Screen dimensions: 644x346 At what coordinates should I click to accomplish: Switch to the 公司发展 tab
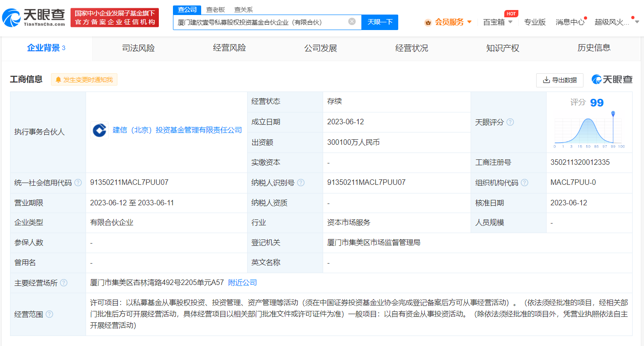[x=320, y=48]
